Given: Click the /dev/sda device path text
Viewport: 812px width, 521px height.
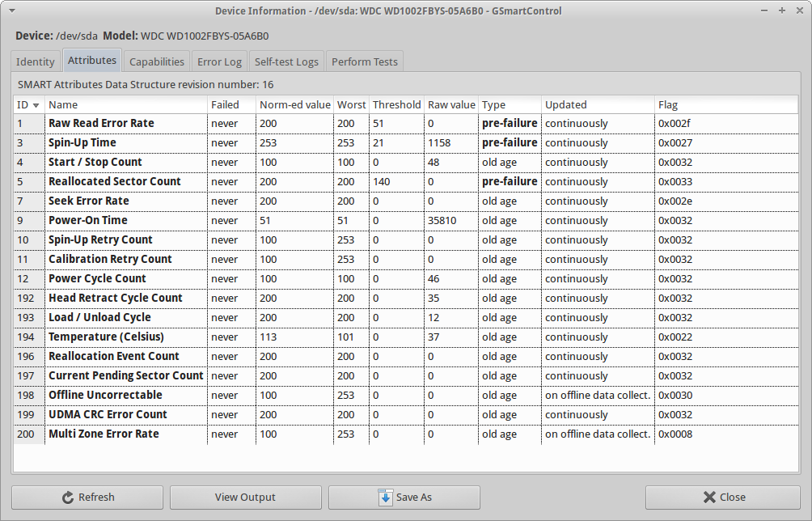Looking at the screenshot, I should [x=77, y=36].
